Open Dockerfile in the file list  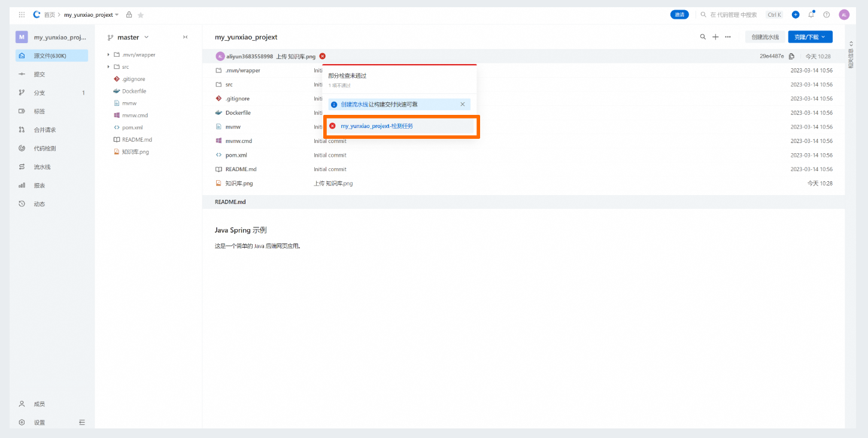click(238, 112)
